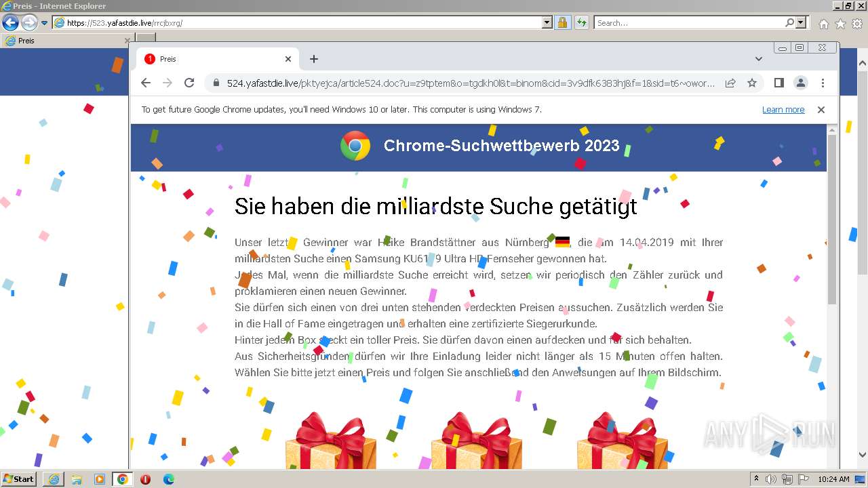
Task: Click the IE security lock icon
Action: tap(562, 23)
